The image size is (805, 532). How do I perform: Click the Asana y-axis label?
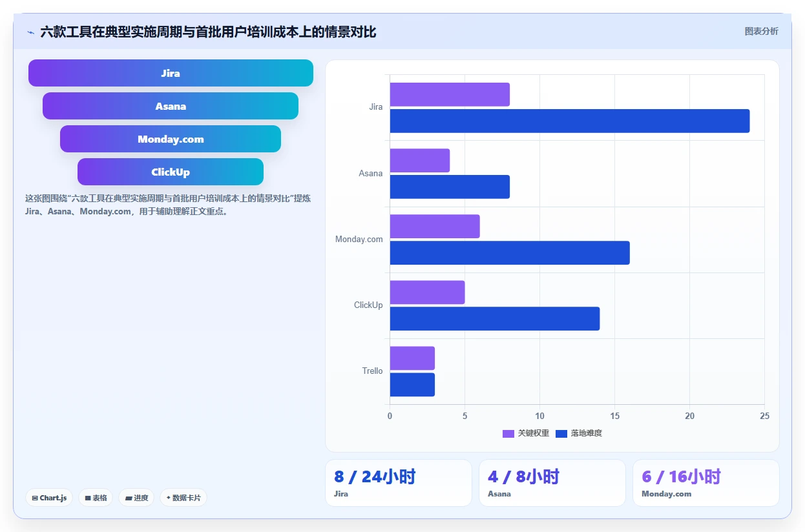(x=371, y=173)
